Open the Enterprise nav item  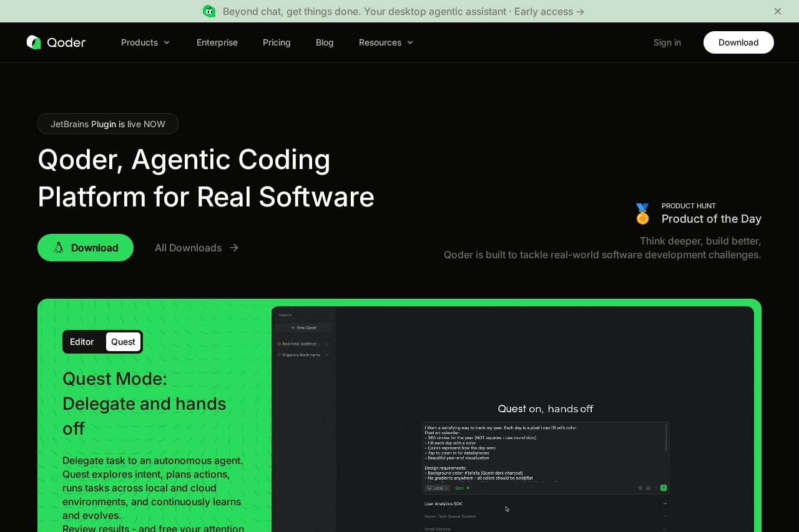(x=217, y=42)
